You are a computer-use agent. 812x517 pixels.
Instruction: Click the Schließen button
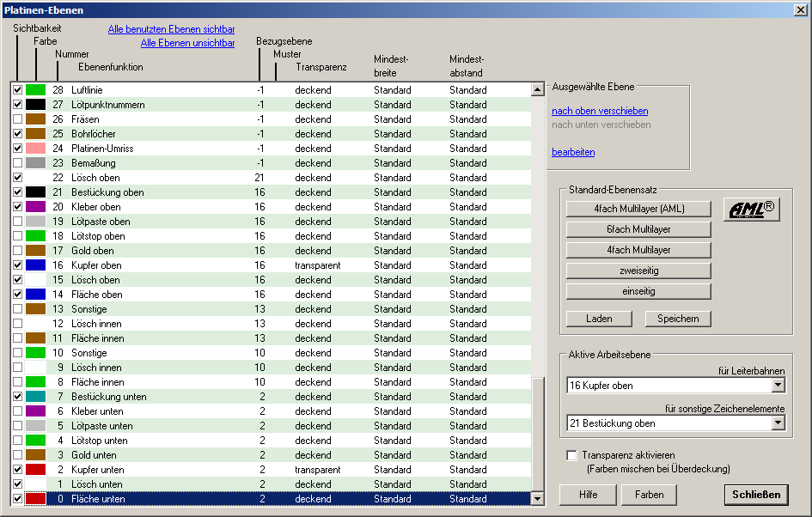(756, 495)
